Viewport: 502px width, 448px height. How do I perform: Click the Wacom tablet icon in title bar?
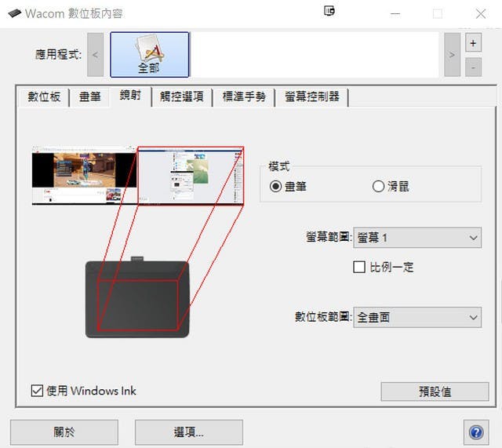pyautogui.click(x=14, y=13)
